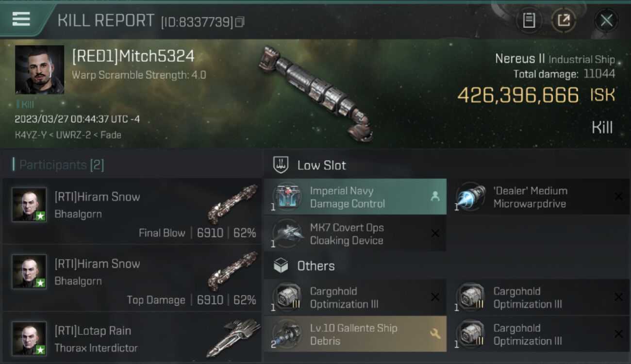Click the Participants section header
This screenshot has width=631, height=364.
pyautogui.click(x=58, y=165)
